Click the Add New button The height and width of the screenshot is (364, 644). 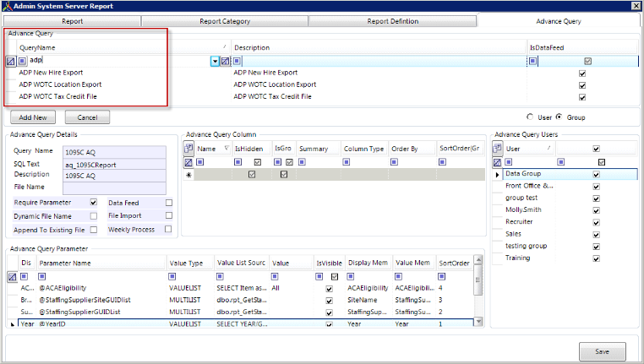[32, 117]
